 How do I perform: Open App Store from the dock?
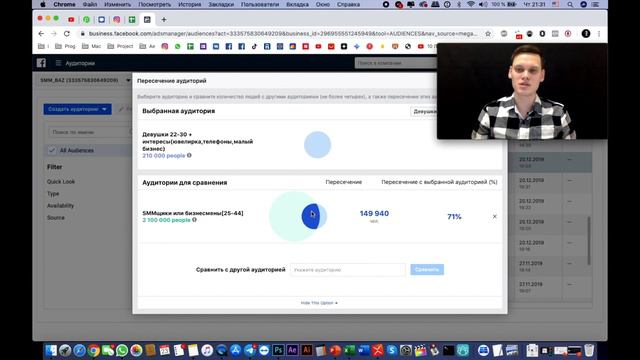point(236,350)
